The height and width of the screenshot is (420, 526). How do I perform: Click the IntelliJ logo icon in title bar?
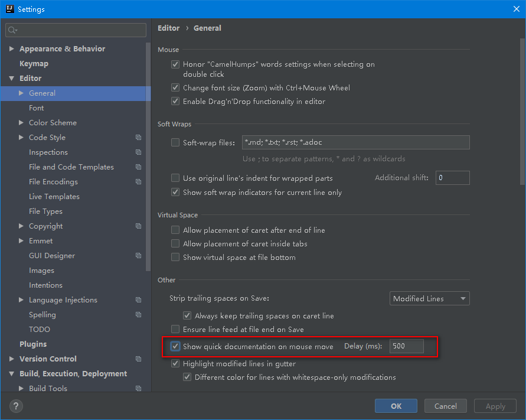(10, 9)
